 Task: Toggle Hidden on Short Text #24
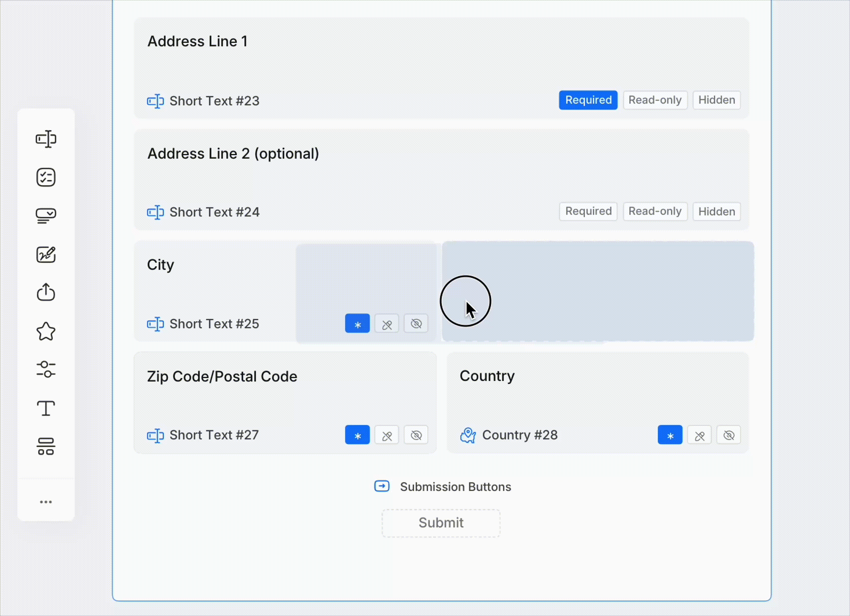pyautogui.click(x=716, y=212)
